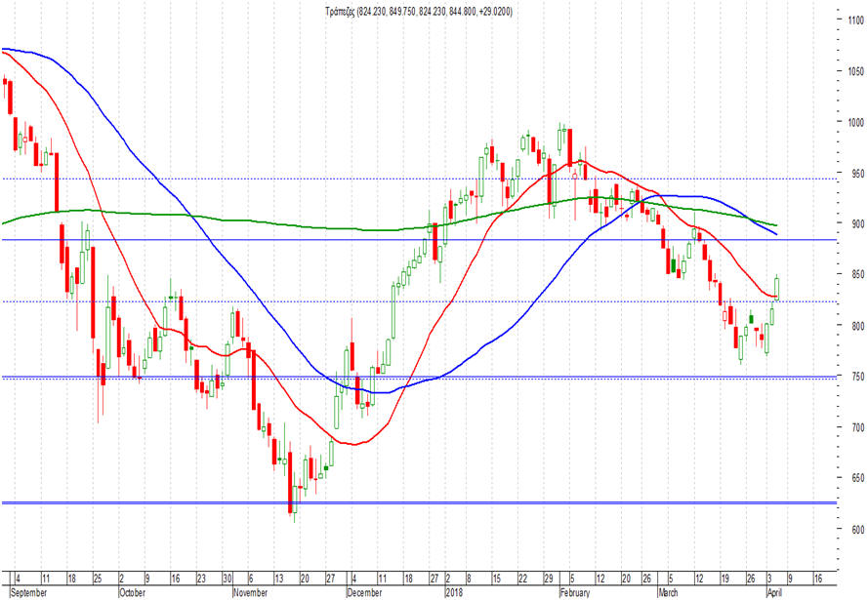The width and height of the screenshot is (868, 600).
Task: Select the solid blue support line near 625
Action: click(x=419, y=502)
